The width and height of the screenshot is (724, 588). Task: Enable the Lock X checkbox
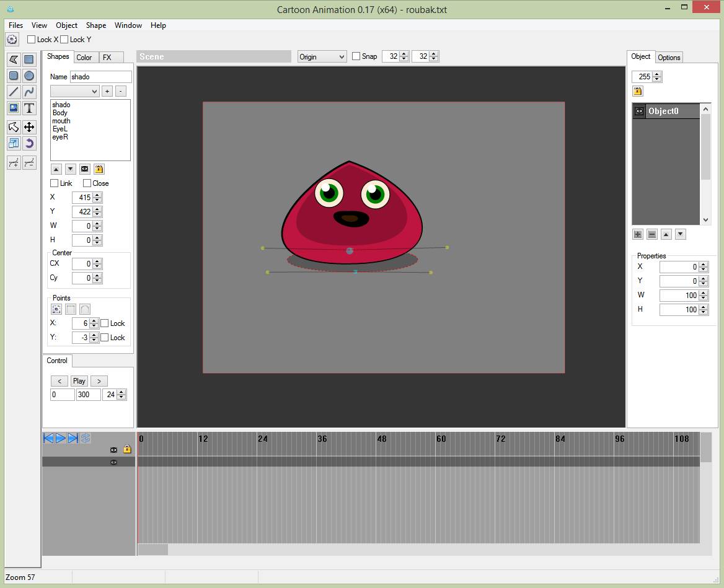coord(32,39)
